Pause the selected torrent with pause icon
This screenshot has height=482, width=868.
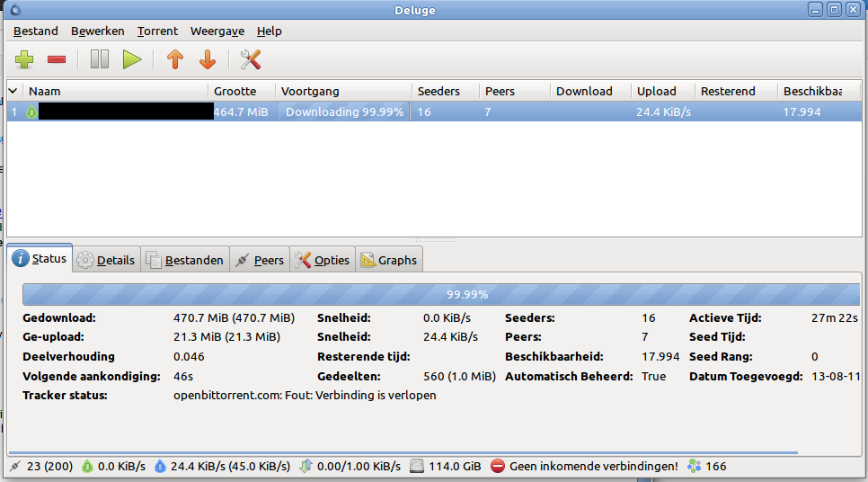(100, 59)
